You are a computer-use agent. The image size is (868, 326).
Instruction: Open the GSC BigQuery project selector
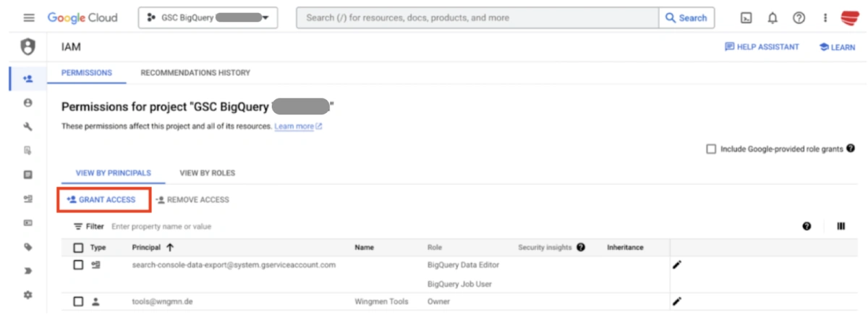[208, 18]
